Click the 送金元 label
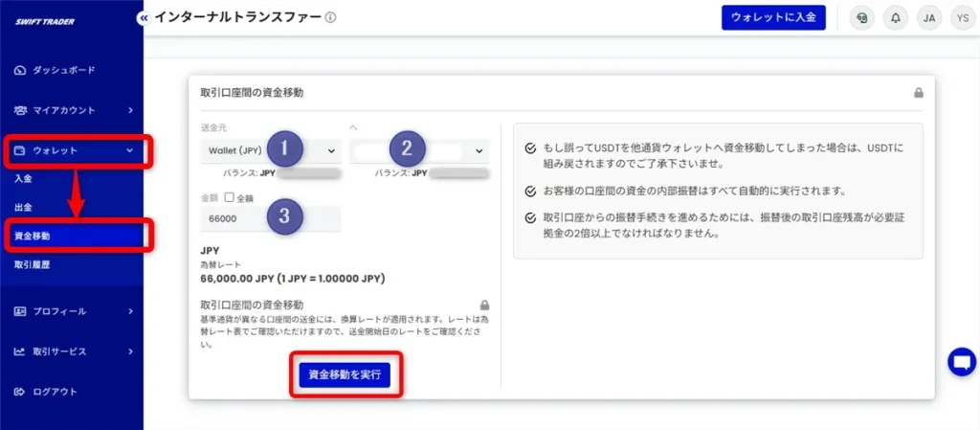This screenshot has height=430, width=980. click(213, 127)
